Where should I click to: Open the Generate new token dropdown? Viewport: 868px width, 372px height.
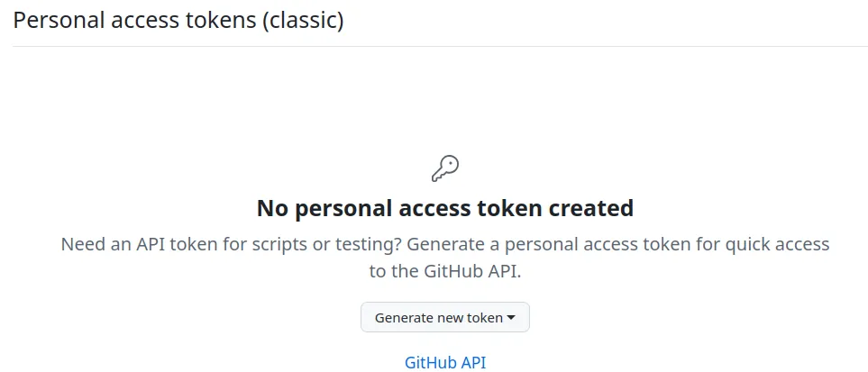444,317
